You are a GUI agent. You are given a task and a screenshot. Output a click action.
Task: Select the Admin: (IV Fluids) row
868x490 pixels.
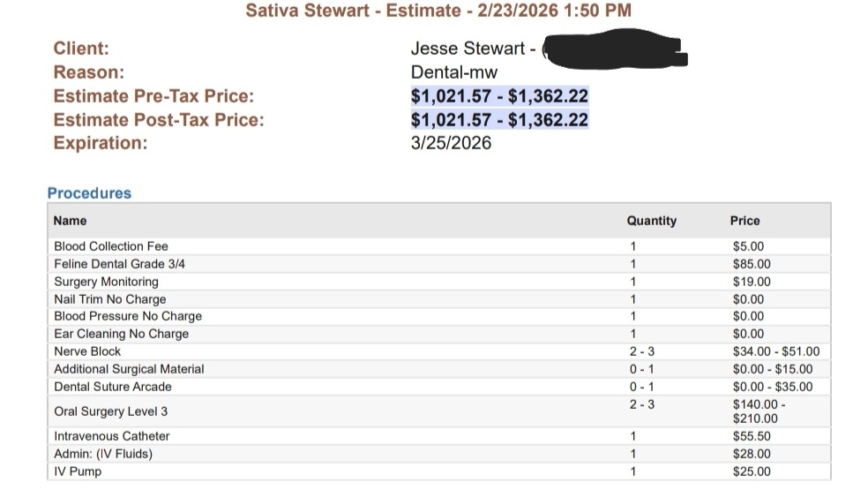coord(103,454)
